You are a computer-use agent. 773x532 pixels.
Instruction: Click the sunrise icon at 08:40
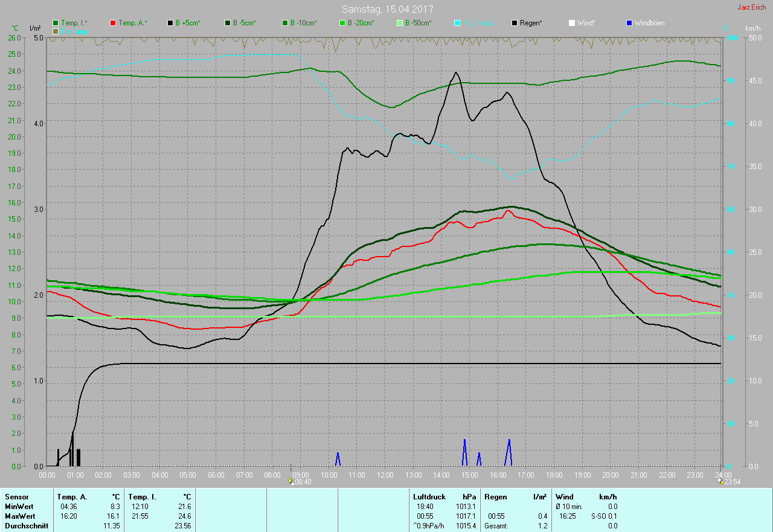(291, 481)
